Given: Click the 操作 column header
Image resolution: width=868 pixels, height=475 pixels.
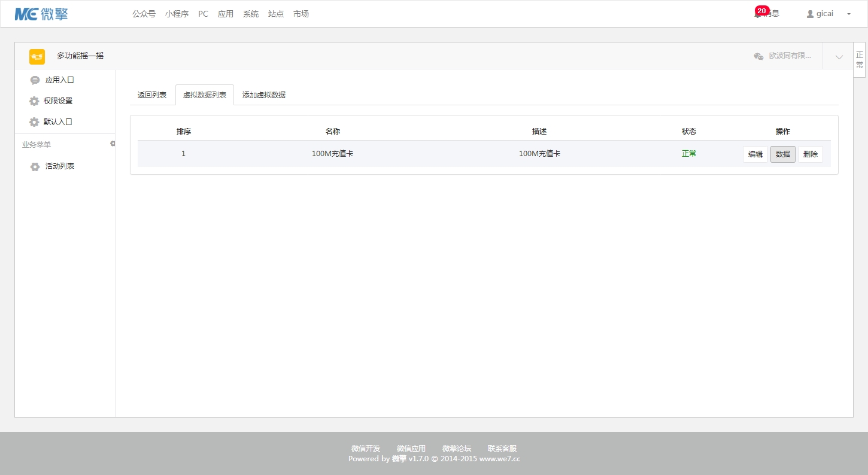Looking at the screenshot, I should pyautogui.click(x=783, y=132).
